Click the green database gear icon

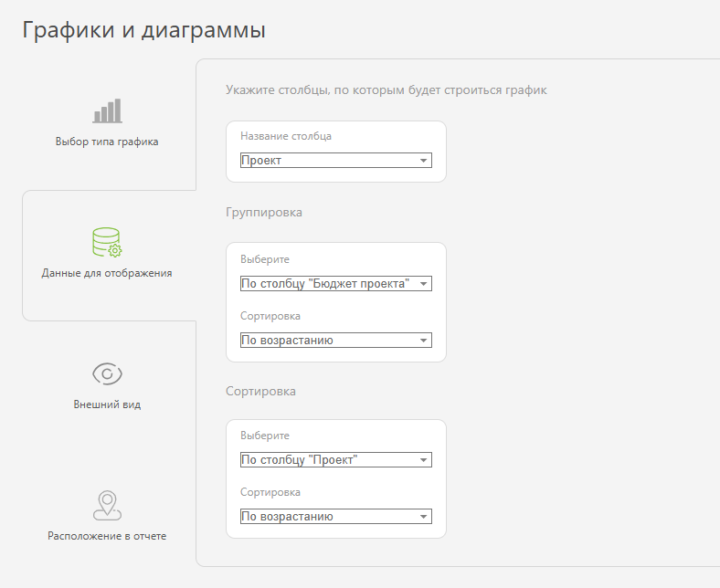(107, 242)
